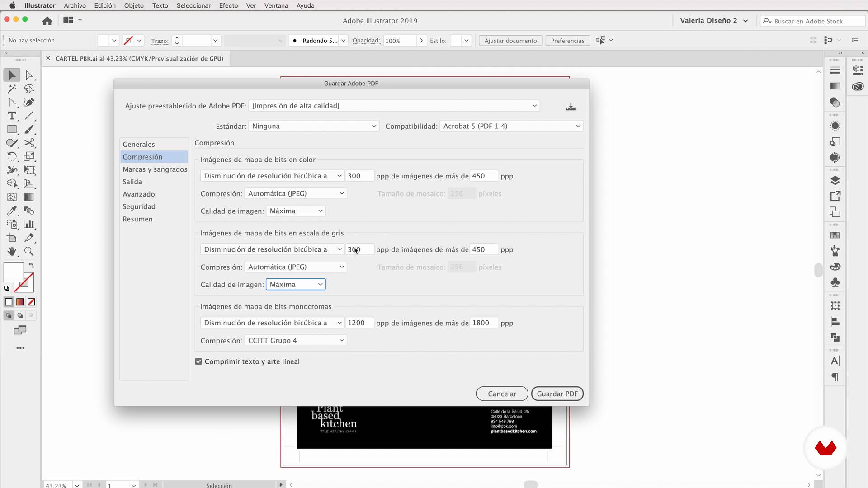Open the Efecto menu
The width and height of the screenshot is (868, 488).
coord(228,5)
